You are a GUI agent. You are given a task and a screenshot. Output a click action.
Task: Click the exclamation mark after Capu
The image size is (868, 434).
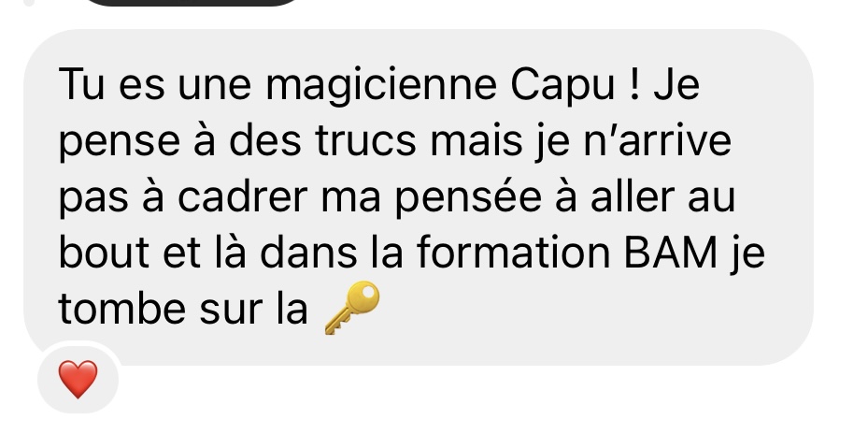[634, 85]
